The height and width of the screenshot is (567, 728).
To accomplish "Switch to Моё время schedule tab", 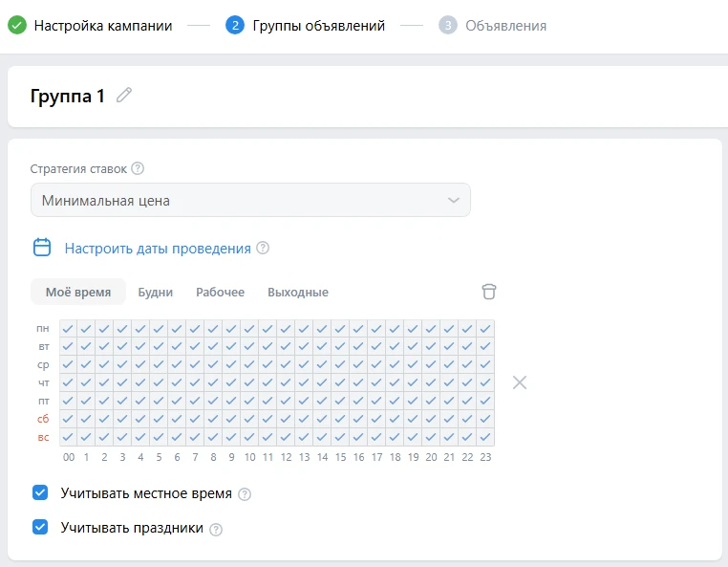I will coord(78,293).
